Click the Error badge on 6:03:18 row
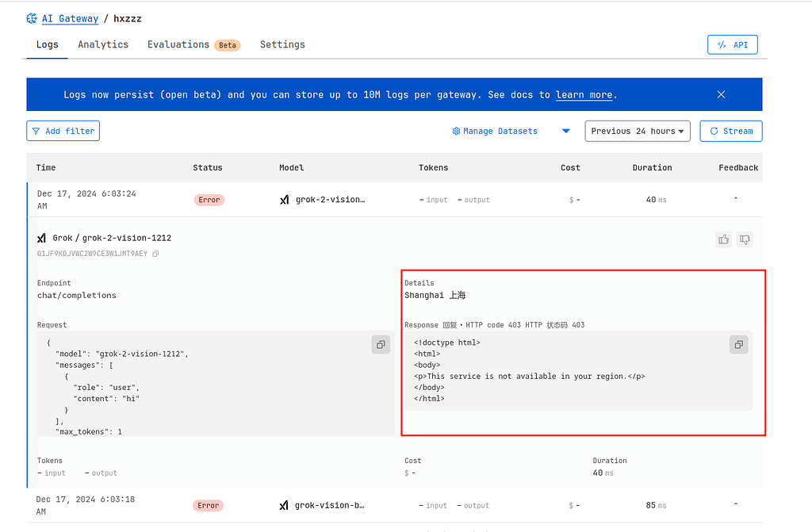812x532 pixels. click(209, 506)
